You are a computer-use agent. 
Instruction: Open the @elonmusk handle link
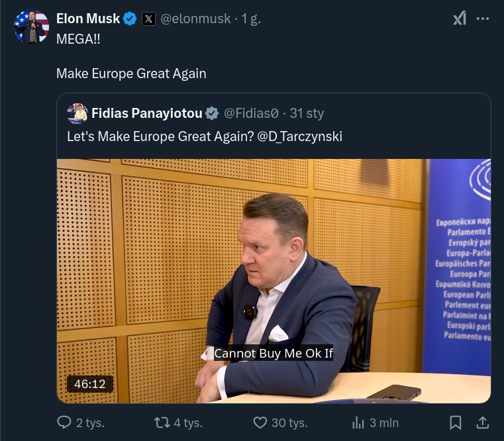[x=196, y=19]
